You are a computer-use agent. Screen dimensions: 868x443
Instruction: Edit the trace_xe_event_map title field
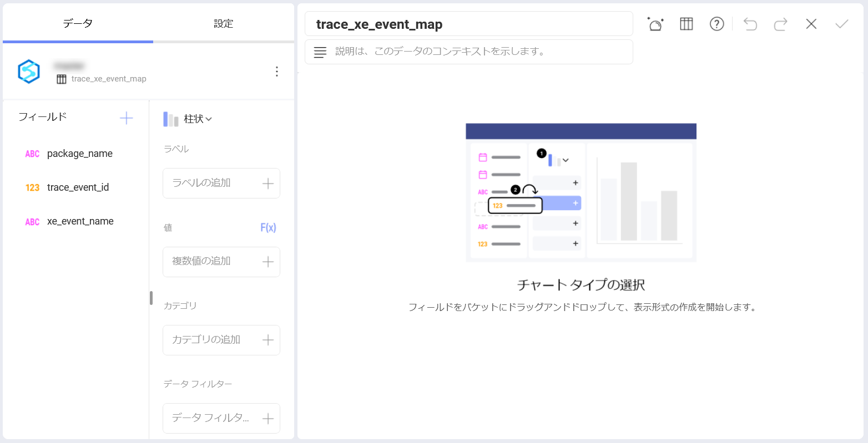coord(469,24)
